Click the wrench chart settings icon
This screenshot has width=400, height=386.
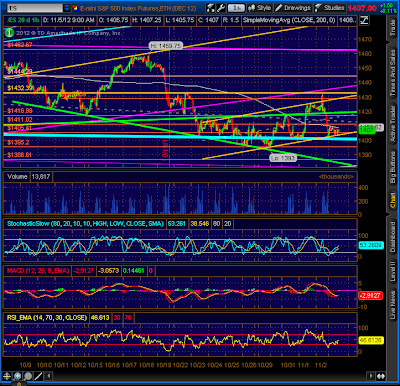[221, 7]
